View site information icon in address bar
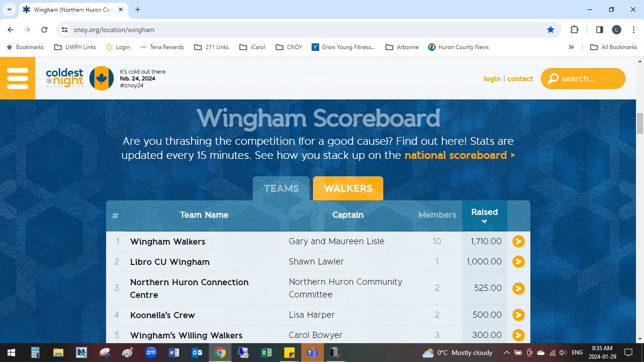644x362 pixels. tap(64, 29)
